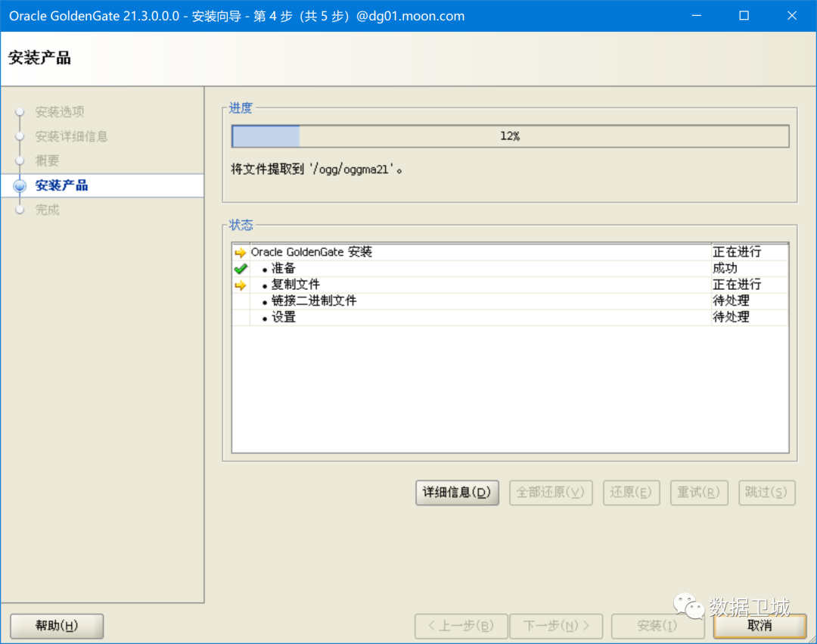Click the extraction path text '/ogg/oggma21'
This screenshot has width=817, height=644.
click(x=351, y=170)
